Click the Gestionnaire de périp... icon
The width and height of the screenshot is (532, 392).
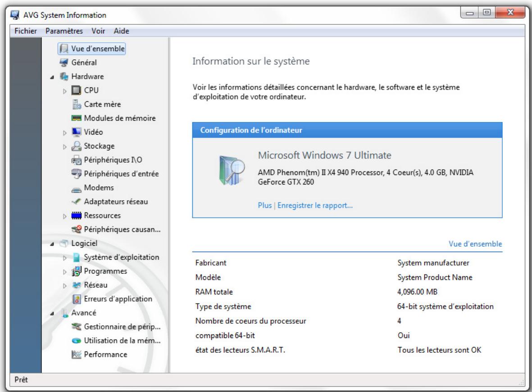click(76, 327)
